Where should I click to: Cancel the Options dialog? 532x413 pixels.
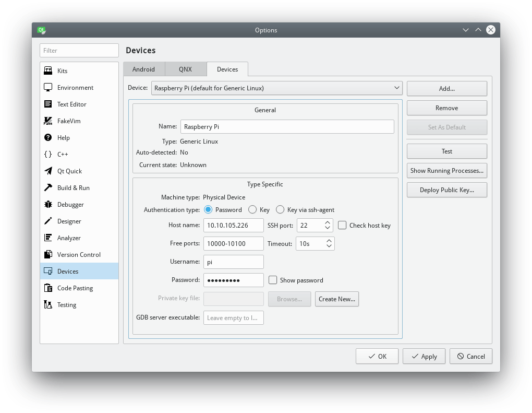[x=470, y=356]
